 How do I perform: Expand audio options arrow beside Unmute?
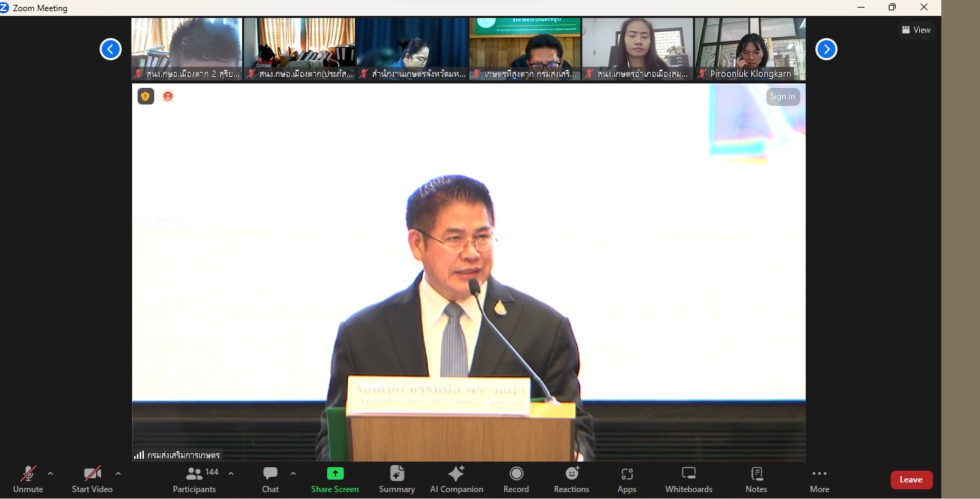(50, 474)
